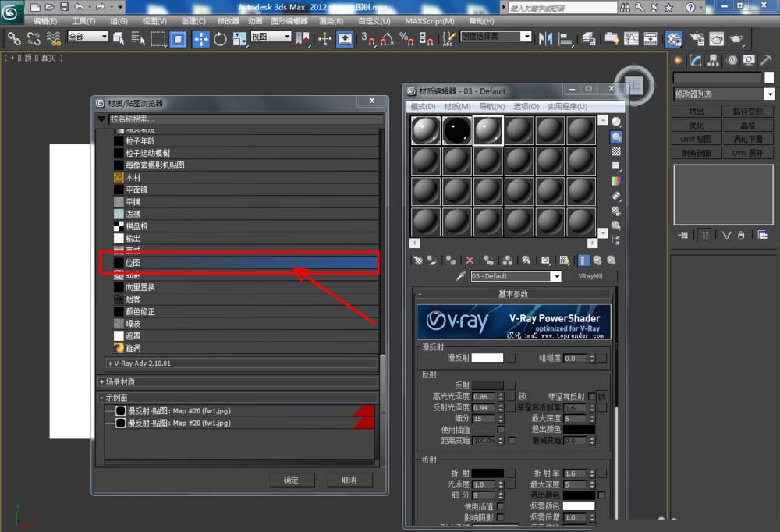Open the 渲染(R) menu

coord(331,21)
